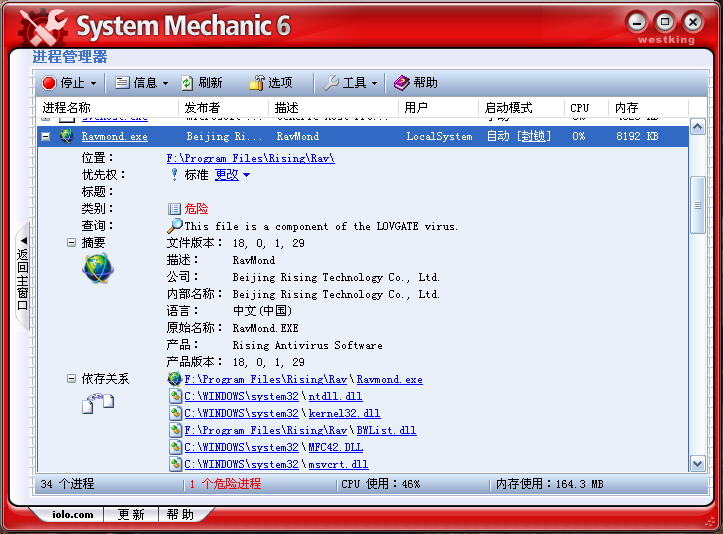Click the icon beside BWList.dll
Viewport: 723px width, 534px height.
tap(175, 430)
